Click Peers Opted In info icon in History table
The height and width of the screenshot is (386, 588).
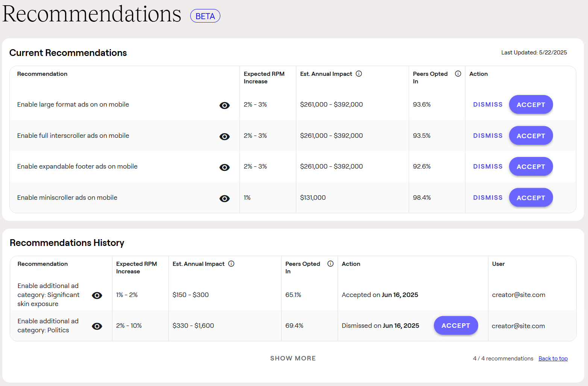(330, 264)
